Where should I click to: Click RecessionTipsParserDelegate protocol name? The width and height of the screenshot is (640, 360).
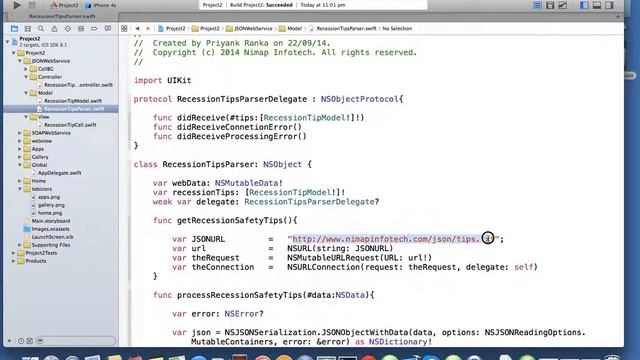[242, 99]
